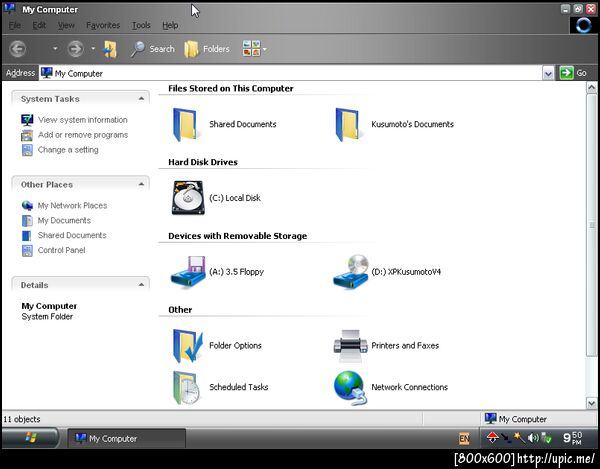The image size is (600, 469).
Task: Click the '11 objects' status bar text
Action: pos(22,419)
